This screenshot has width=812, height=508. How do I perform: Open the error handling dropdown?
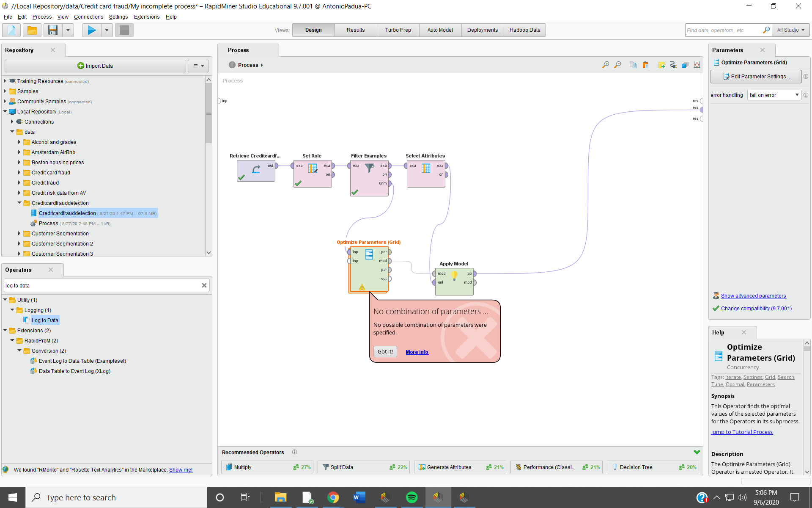(774, 95)
